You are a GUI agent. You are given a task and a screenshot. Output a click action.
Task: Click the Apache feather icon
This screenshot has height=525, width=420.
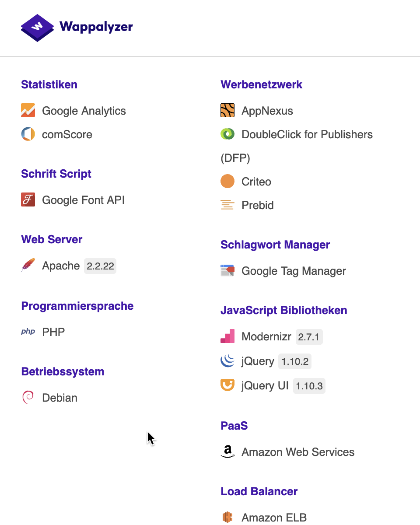28,266
